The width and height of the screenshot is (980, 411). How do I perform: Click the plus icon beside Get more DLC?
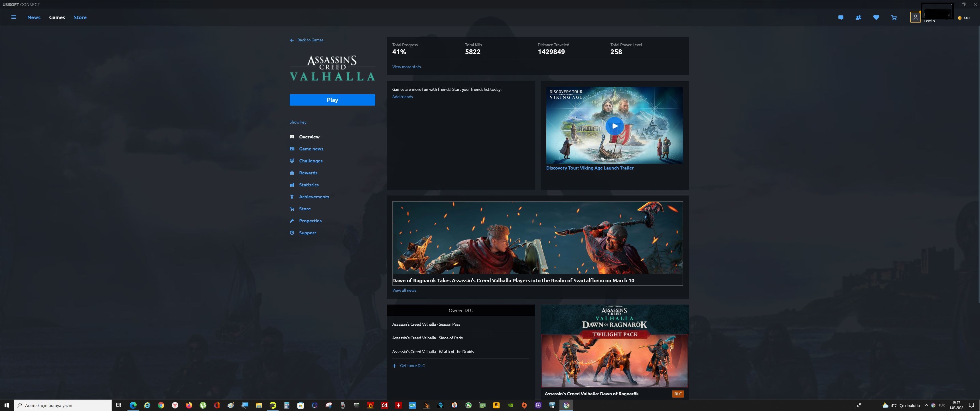(x=395, y=366)
